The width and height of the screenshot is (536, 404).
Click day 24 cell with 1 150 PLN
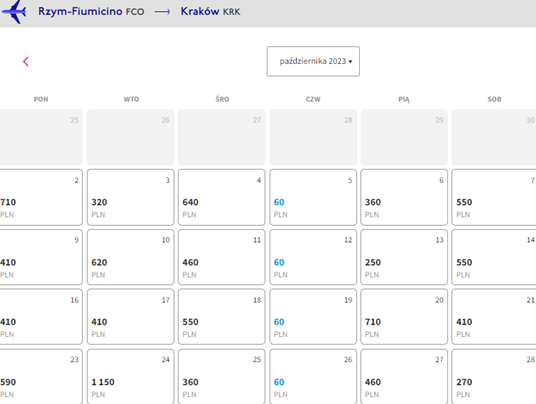(131, 377)
